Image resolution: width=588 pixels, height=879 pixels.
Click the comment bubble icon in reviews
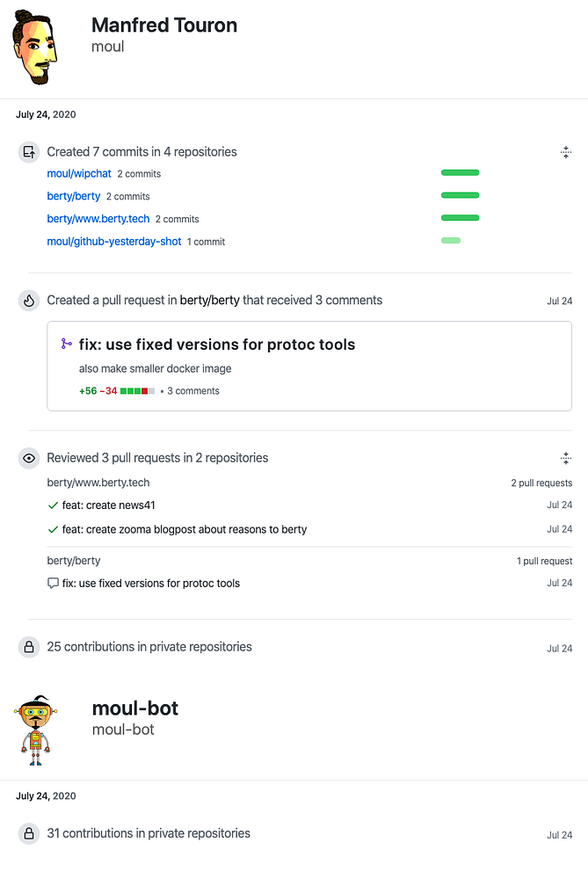click(x=53, y=583)
